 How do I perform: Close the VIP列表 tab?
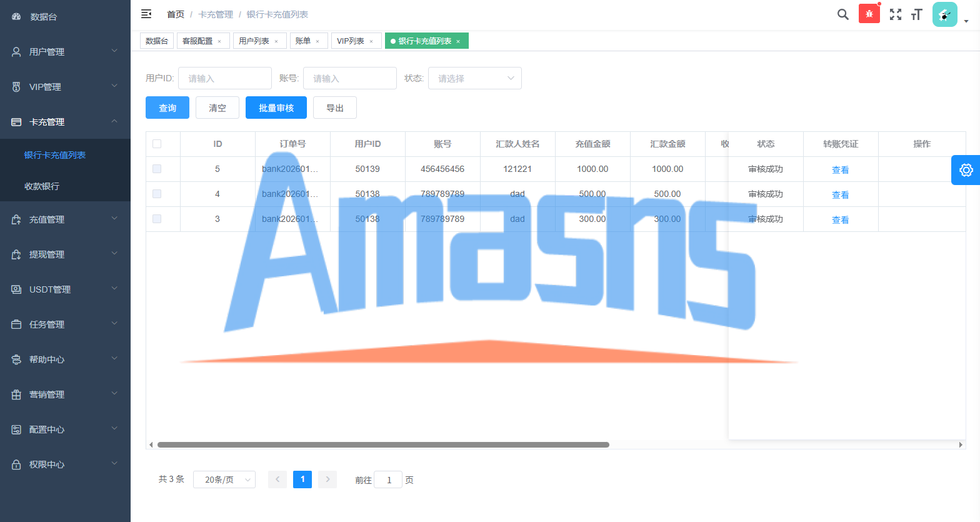tap(371, 41)
